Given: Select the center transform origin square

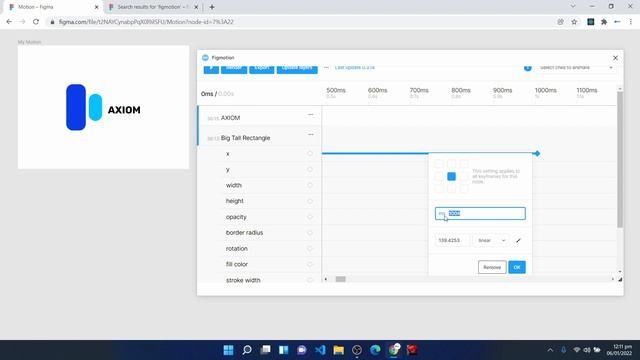Looking at the screenshot, I should click(451, 176).
